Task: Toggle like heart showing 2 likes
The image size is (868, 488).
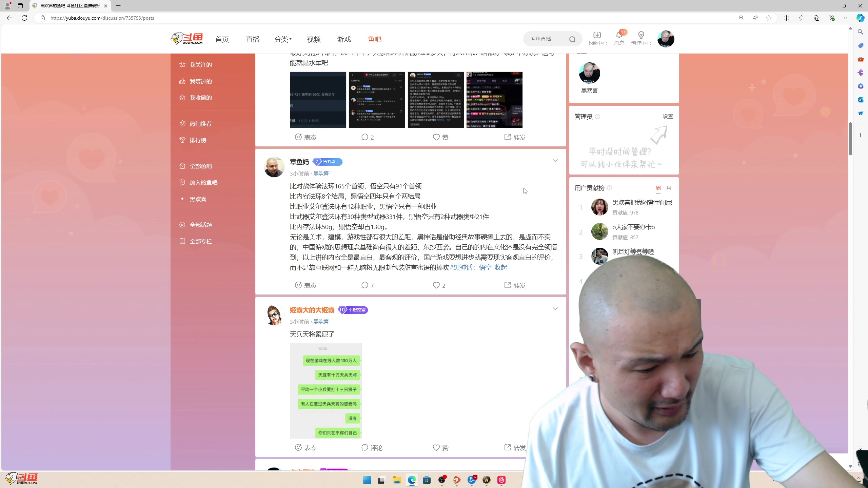Action: (439, 285)
